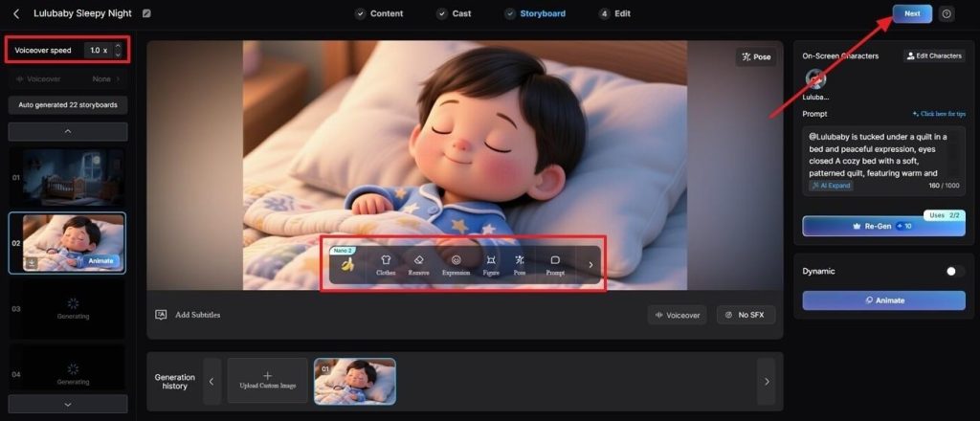
Task: Click the Re-Gen button
Action: click(883, 226)
